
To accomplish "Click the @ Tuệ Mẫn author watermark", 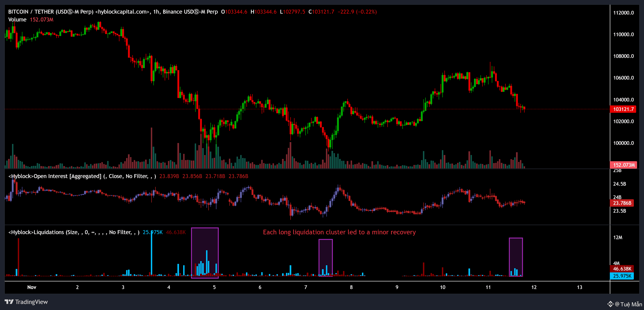I will coord(628,304).
